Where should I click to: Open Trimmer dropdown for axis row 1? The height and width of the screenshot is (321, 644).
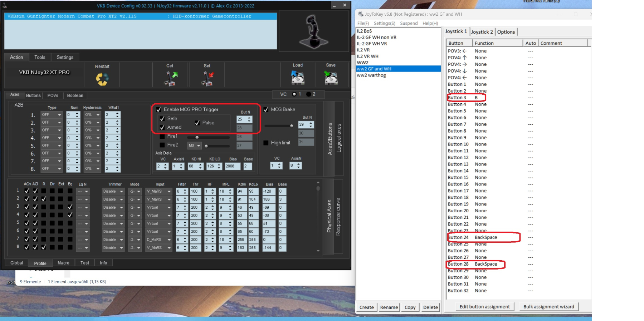click(113, 191)
